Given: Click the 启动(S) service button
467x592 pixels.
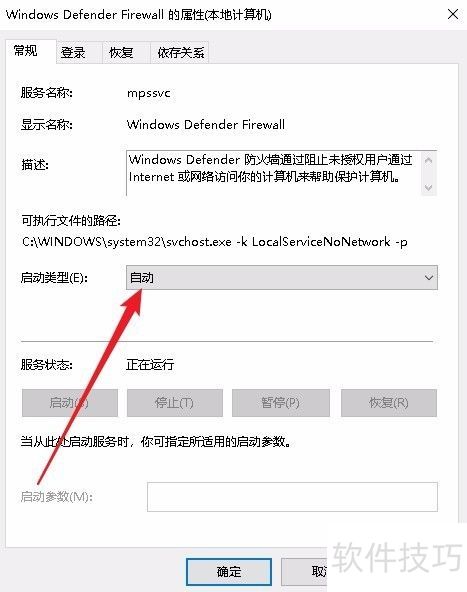Looking at the screenshot, I should (x=70, y=403).
